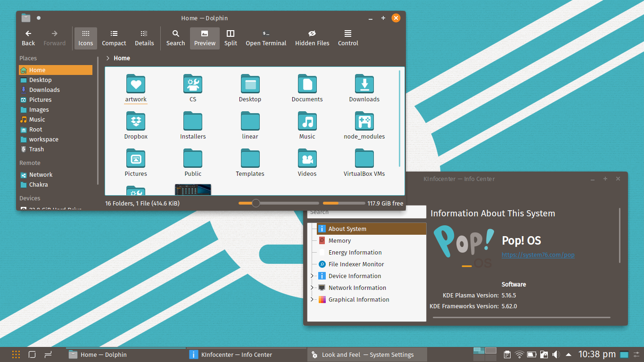This screenshot has height=362, width=644.
Task: Click the Info Center Search field
Action: click(367, 212)
